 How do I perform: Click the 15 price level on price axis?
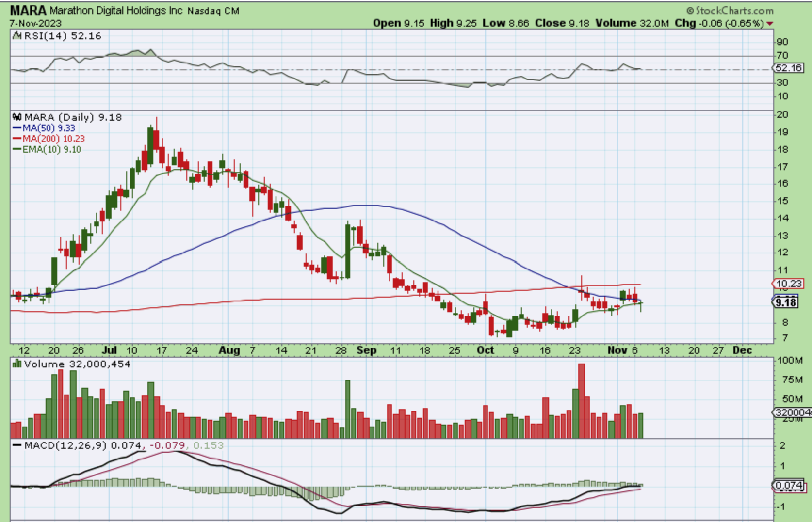[x=782, y=201]
